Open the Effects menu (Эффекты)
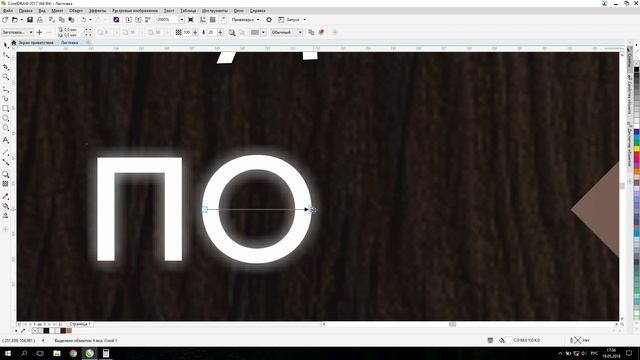 pos(97,11)
